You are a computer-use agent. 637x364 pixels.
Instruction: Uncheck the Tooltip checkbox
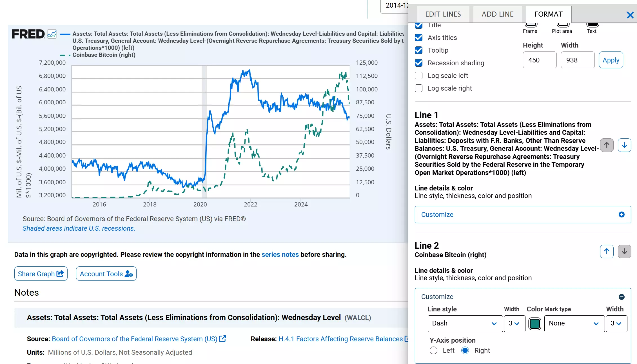(x=419, y=50)
